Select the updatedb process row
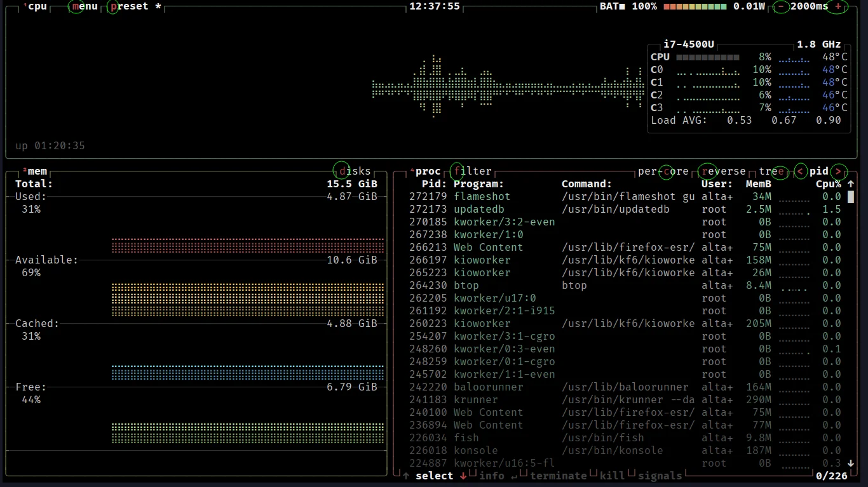This screenshot has height=487, width=868. (625, 210)
